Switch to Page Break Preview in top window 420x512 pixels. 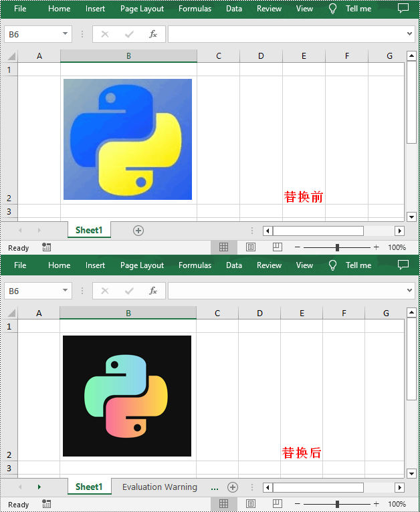click(278, 247)
